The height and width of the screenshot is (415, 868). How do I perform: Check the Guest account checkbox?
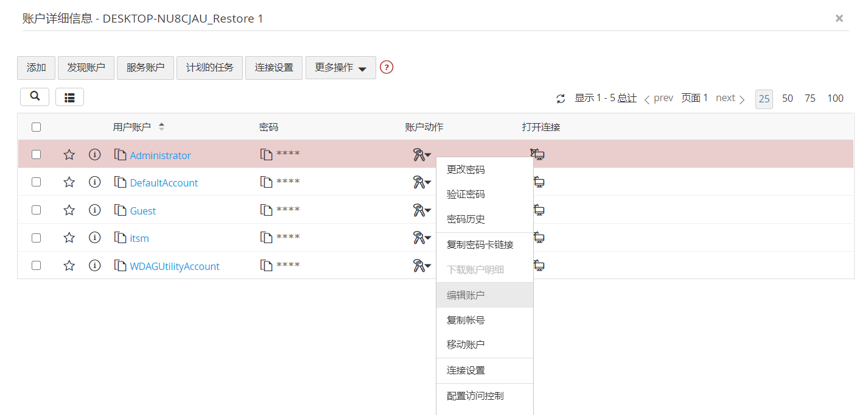[x=37, y=210]
